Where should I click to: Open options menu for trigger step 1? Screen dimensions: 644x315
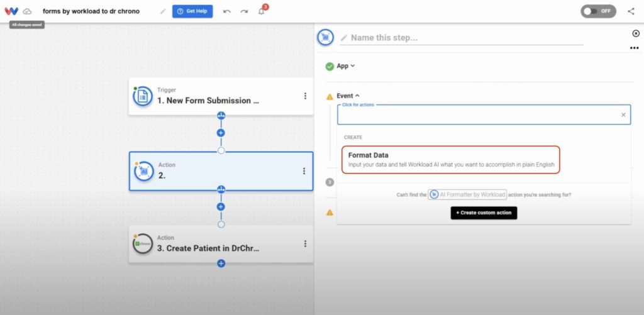[305, 96]
